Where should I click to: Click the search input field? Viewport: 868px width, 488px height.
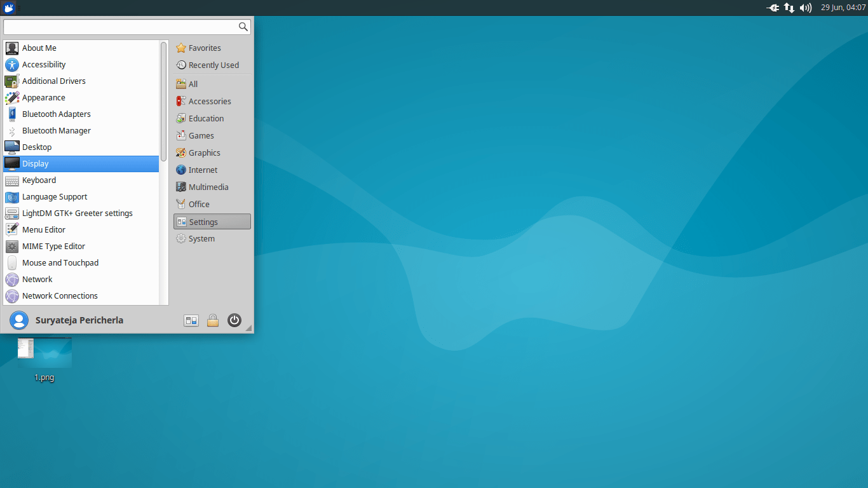tap(121, 26)
